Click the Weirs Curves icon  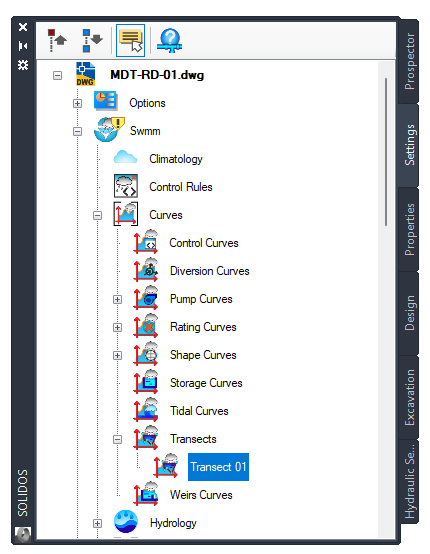tap(146, 494)
